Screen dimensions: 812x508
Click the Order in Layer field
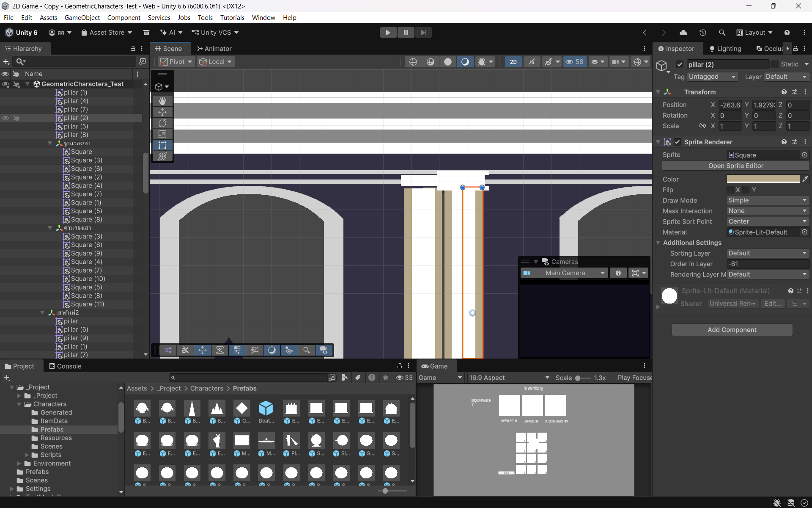click(768, 264)
